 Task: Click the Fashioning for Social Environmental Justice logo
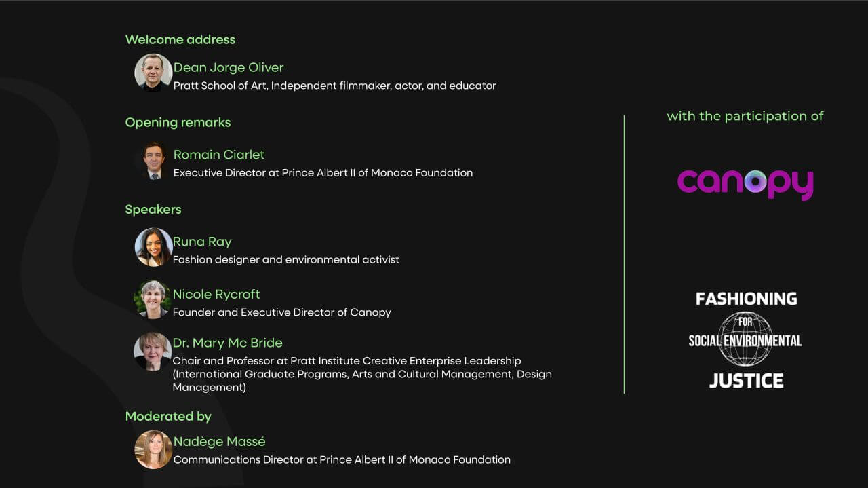pyautogui.click(x=745, y=339)
